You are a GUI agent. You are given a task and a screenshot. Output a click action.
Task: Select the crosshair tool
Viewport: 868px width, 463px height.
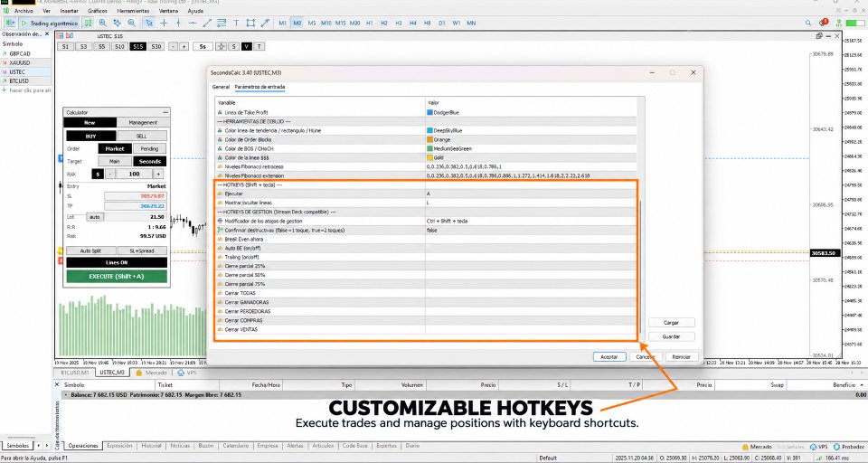pyautogui.click(x=164, y=24)
